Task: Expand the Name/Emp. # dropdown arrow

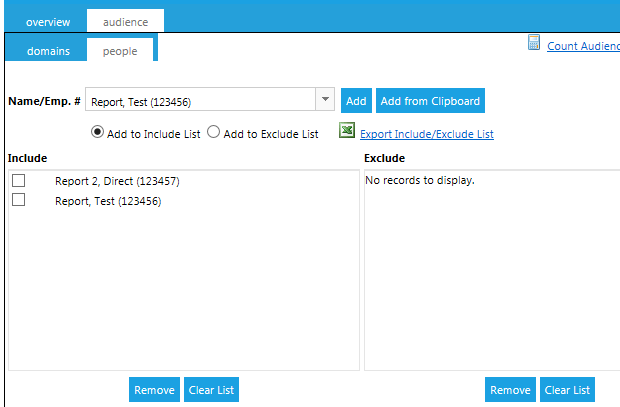Action: (325, 100)
